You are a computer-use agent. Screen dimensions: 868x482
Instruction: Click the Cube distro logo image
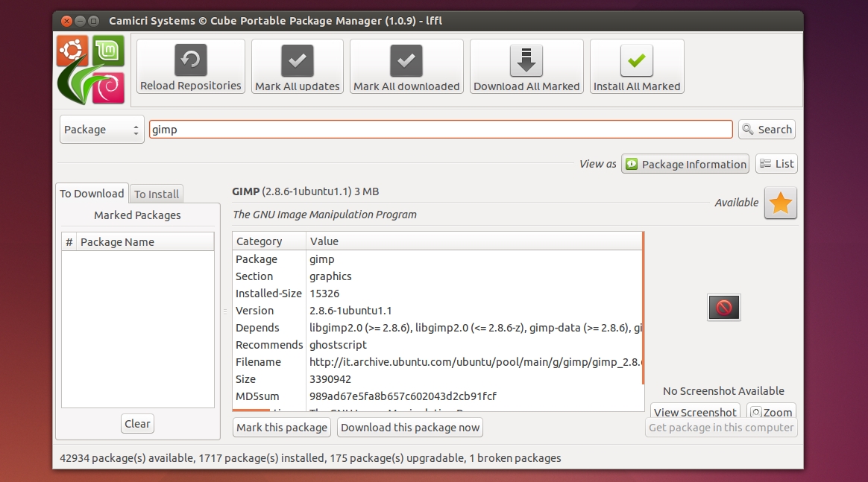[x=91, y=69]
